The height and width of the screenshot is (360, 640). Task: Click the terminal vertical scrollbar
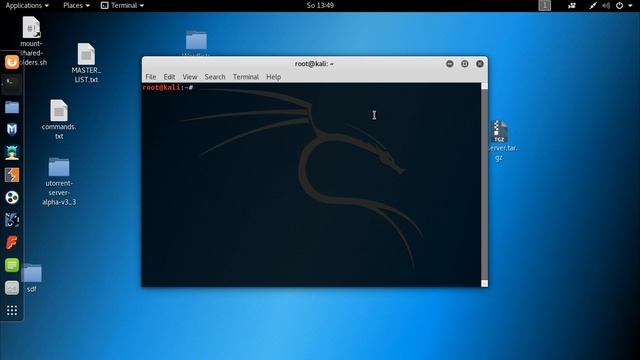[484, 185]
